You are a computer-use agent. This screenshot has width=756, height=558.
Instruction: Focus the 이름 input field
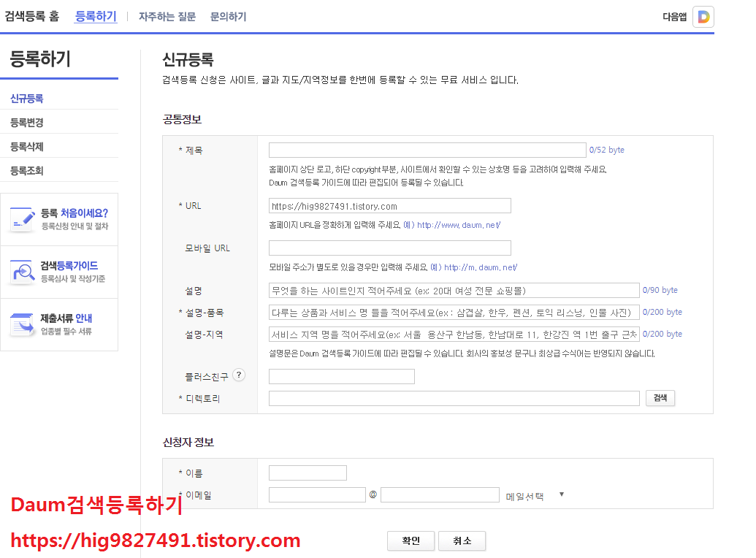[x=308, y=473]
